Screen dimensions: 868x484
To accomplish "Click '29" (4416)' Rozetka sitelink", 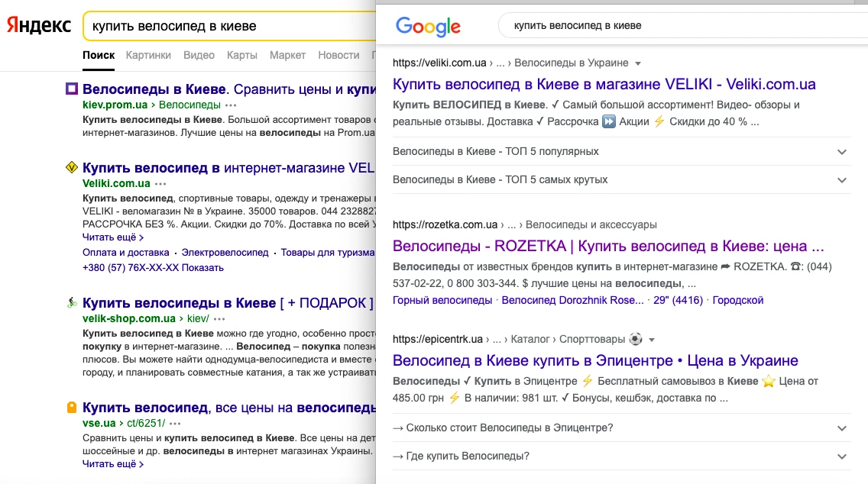I will (x=679, y=300).
